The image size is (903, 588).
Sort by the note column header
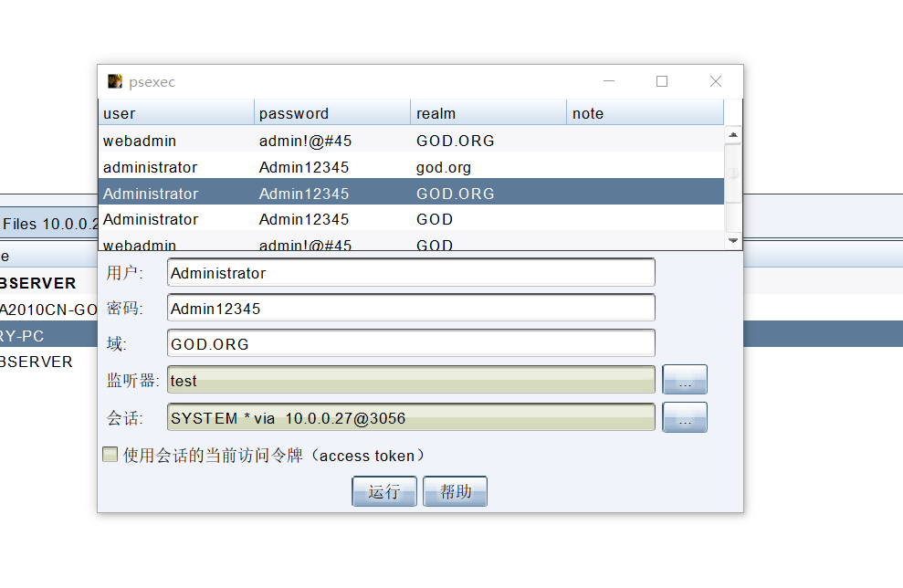coord(645,113)
